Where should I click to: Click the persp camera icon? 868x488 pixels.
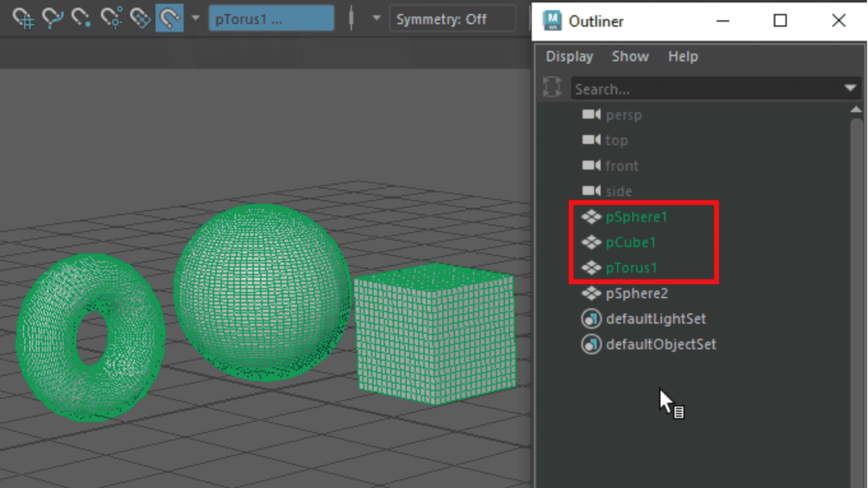pos(592,115)
